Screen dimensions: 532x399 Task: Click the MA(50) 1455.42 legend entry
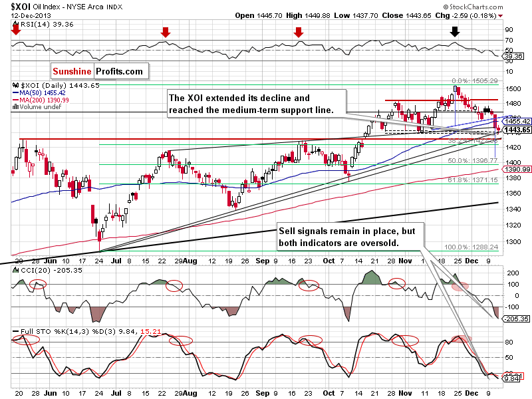point(43,93)
